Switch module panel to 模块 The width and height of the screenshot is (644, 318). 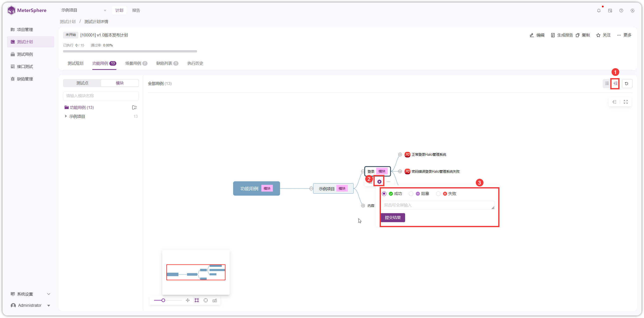pos(120,83)
